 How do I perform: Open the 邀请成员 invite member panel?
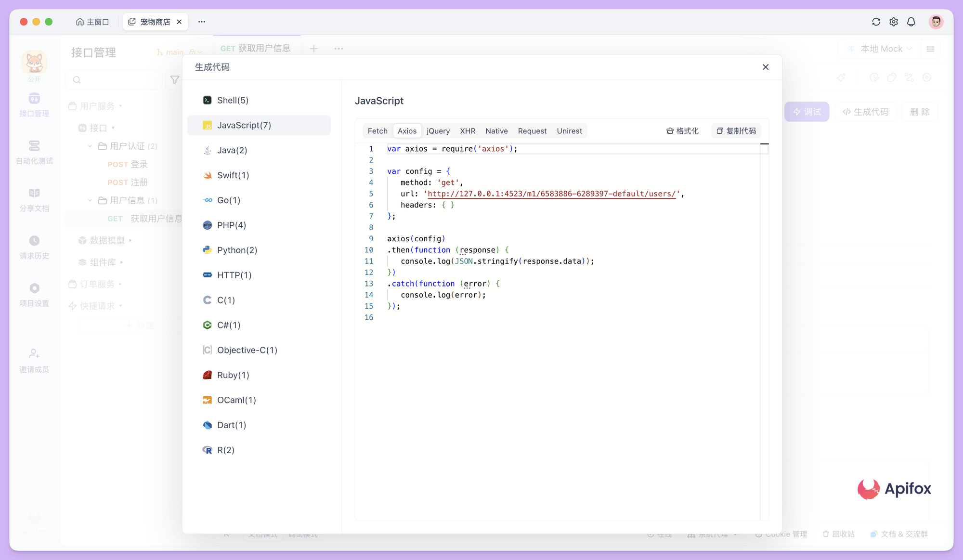[34, 360]
